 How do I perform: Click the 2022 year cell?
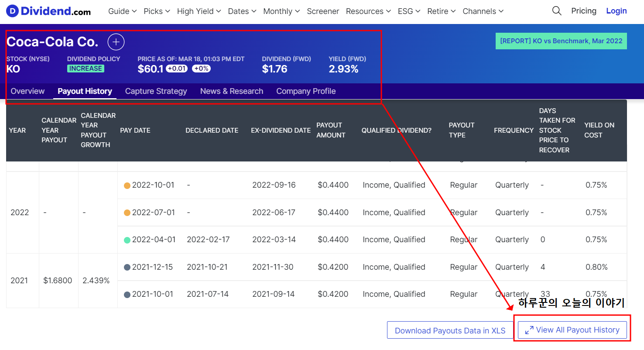[20, 213]
